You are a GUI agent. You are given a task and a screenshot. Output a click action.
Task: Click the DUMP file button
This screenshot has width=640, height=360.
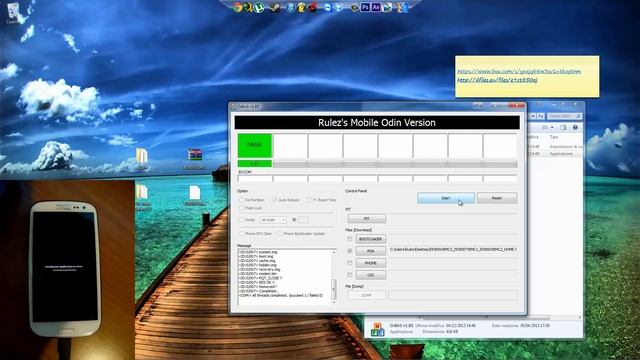[367, 295]
